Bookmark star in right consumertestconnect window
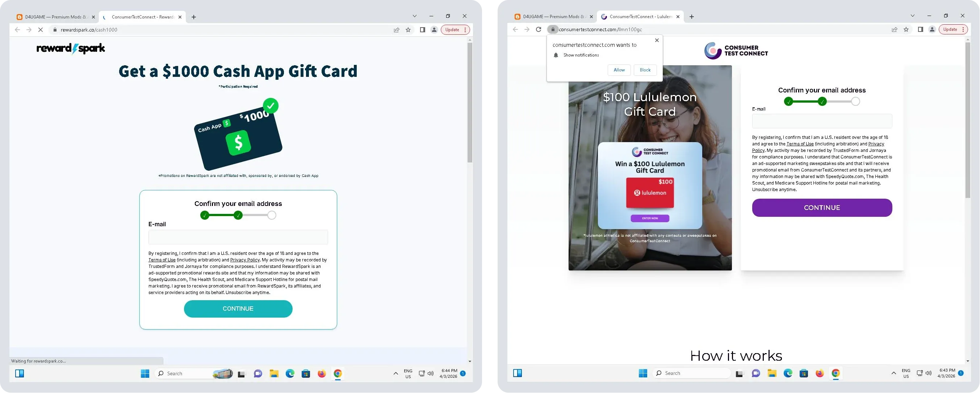980x393 pixels. 906,29
